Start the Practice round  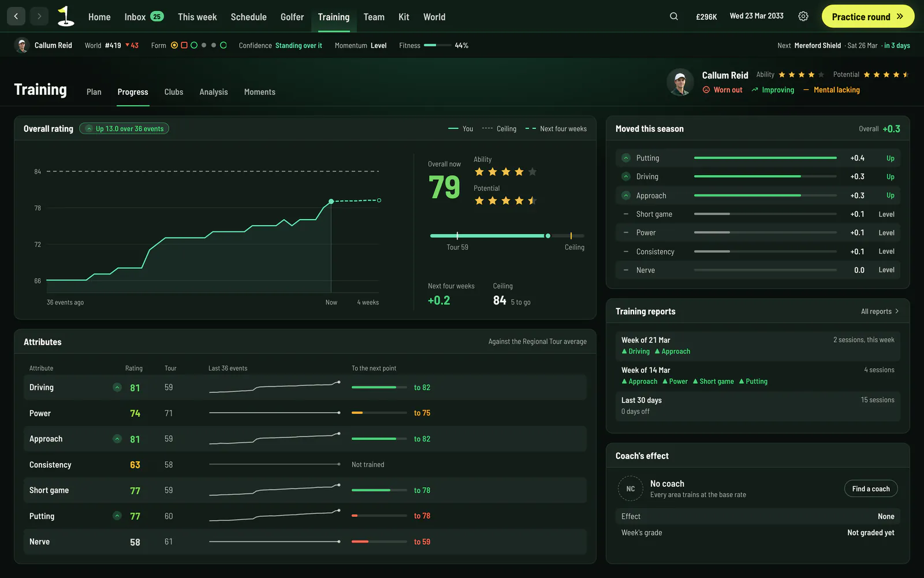868,16
